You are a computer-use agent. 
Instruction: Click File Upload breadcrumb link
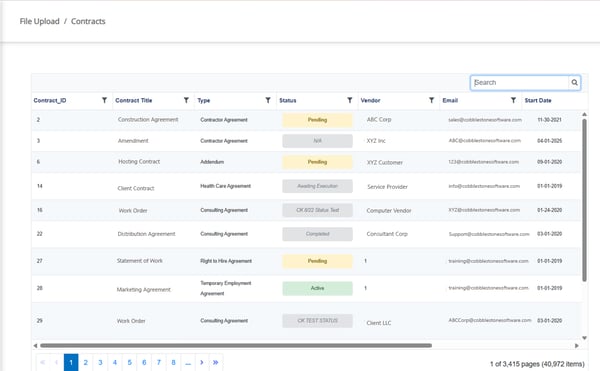point(39,21)
